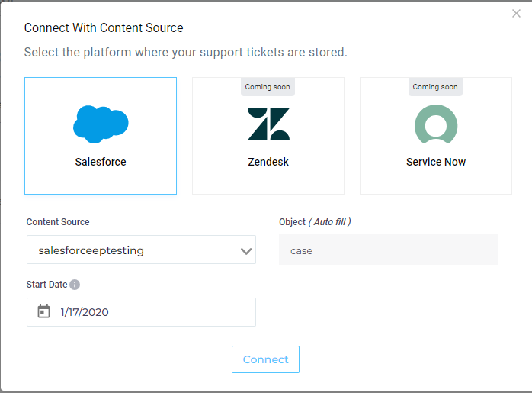The image size is (532, 393).
Task: Select the Service Now platform name label
Action: (x=435, y=162)
